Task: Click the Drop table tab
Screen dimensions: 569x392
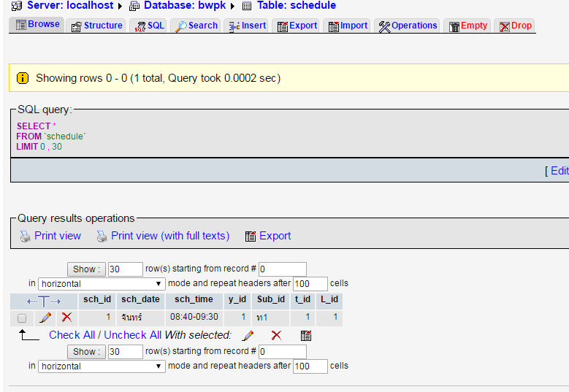Action: 515,26
